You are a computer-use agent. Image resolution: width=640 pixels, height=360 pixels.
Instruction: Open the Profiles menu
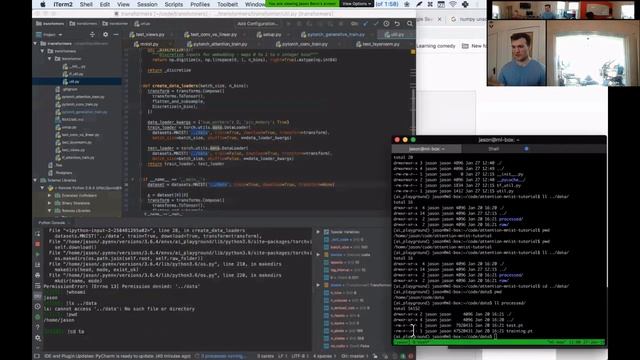(200, 4)
